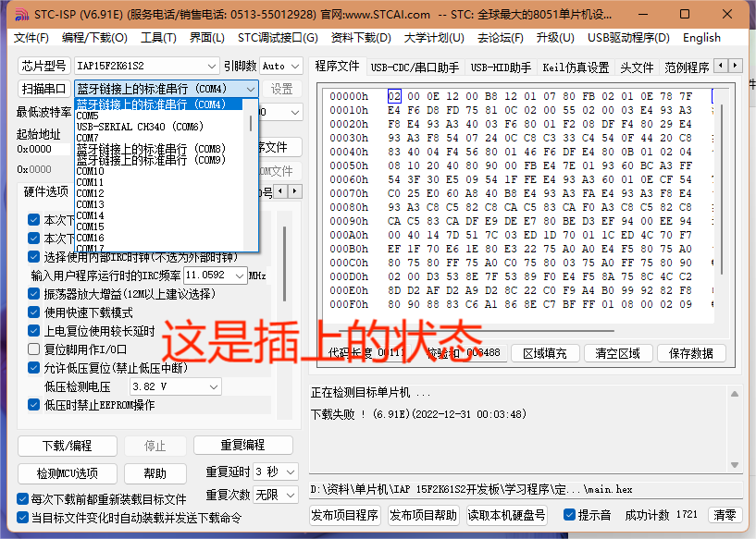This screenshot has width=756, height=539.
Task: Select COM16 in the port list
Action: coord(159,238)
